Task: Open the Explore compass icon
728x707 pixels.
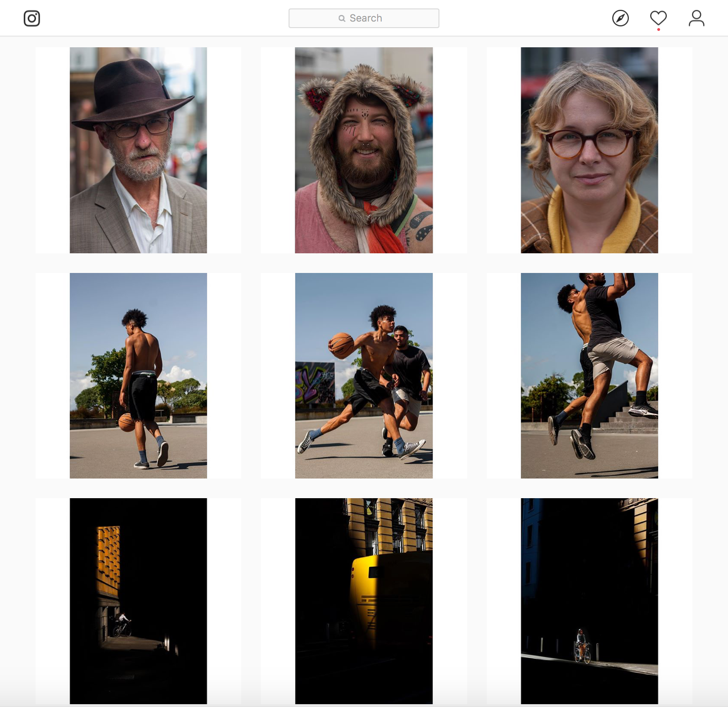Action: 620,18
